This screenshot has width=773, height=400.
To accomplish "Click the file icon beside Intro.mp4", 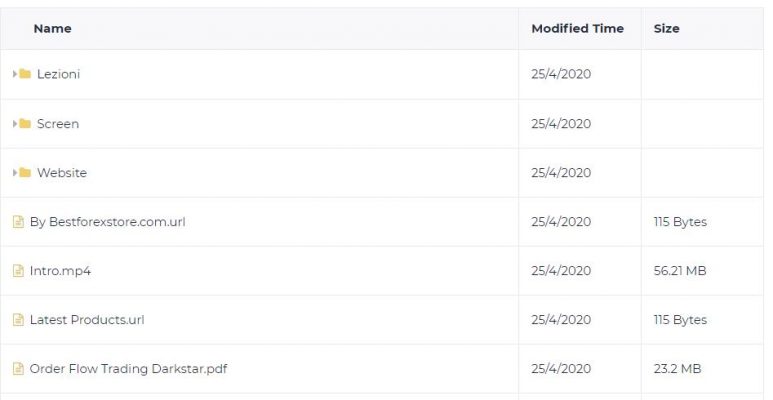I will pos(18,271).
